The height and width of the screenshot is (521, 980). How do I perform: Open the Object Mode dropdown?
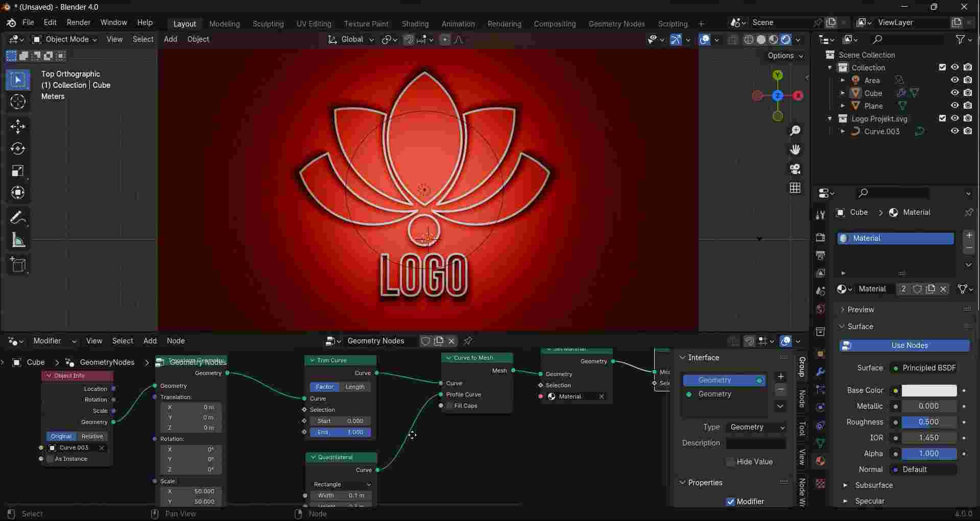(64, 39)
